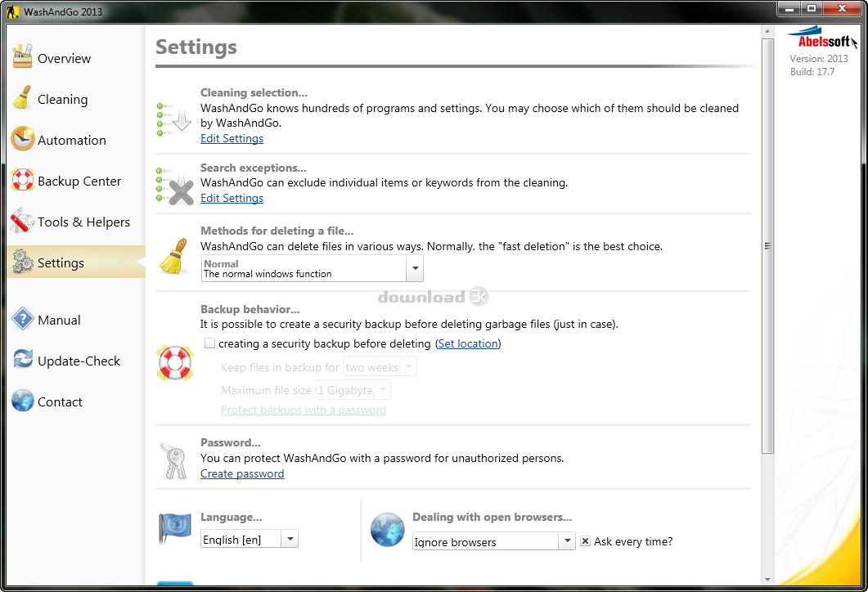Screen dimensions: 868x592
Task: Uncheck the Ask every time option
Action: (585, 541)
